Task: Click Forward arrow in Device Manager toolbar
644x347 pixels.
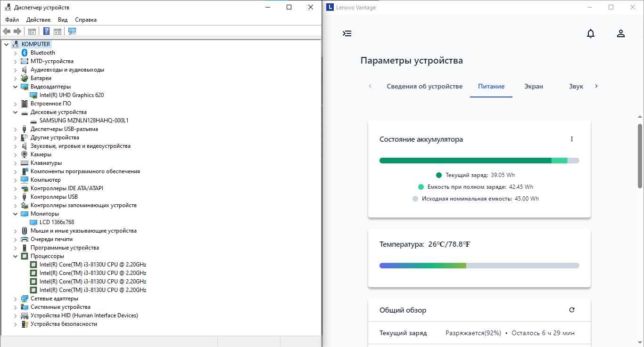Action: pos(17,32)
